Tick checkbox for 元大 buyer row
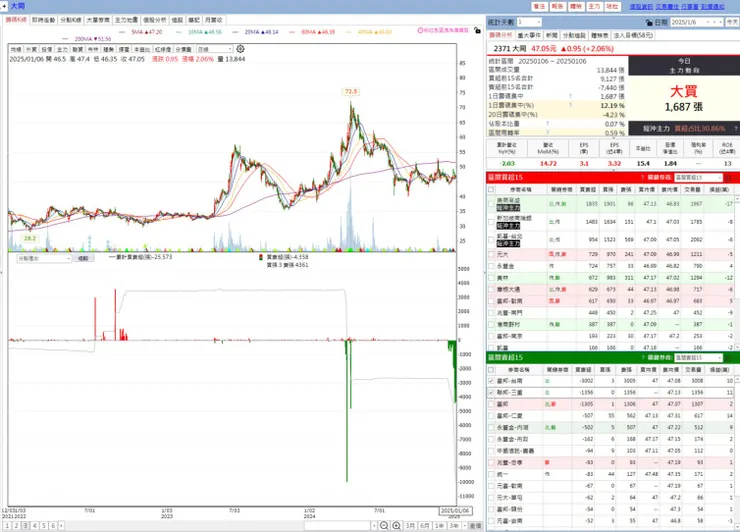 (491, 254)
